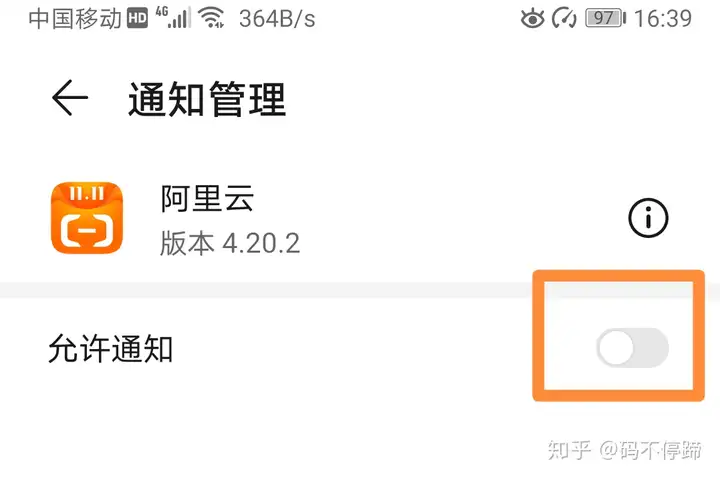Tap the eye comfort status icon
The image size is (720, 480).
[x=532, y=19]
